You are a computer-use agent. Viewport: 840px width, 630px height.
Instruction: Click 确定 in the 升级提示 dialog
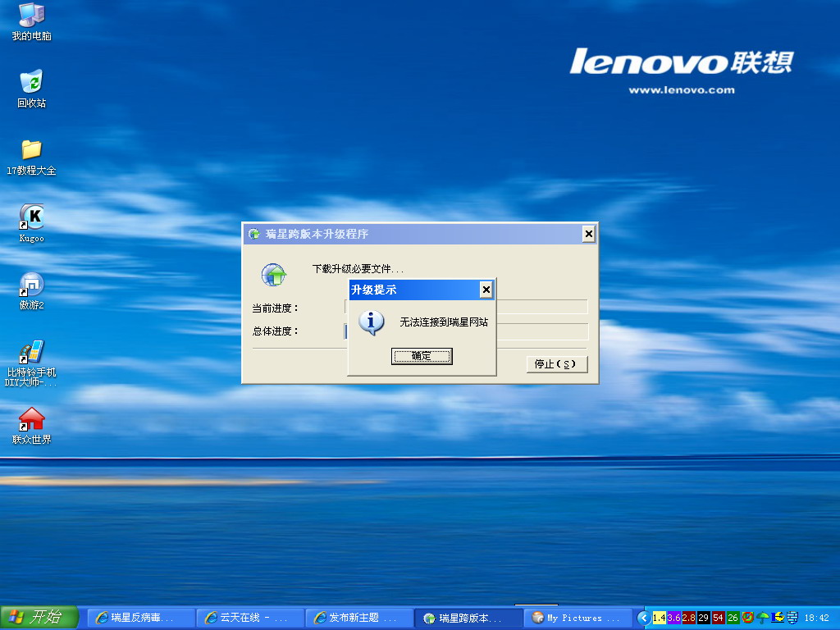pyautogui.click(x=422, y=356)
